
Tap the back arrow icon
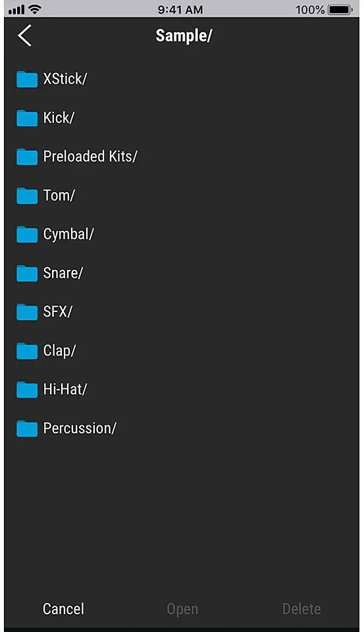click(24, 36)
